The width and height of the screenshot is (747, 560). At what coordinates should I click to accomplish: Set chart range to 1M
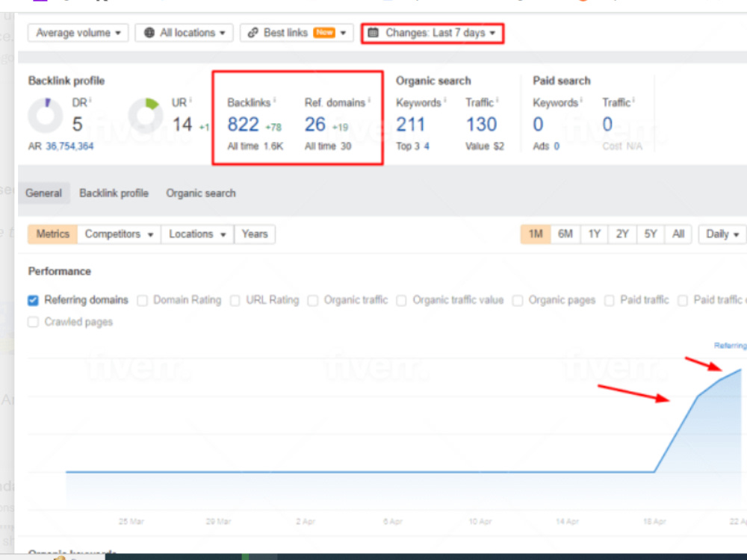click(536, 234)
